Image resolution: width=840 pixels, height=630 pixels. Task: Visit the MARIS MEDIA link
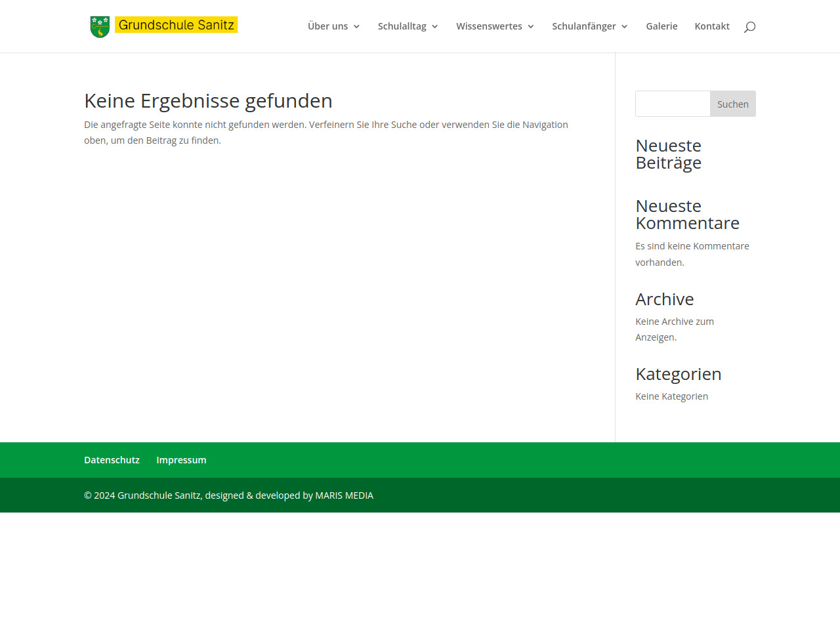tap(344, 495)
